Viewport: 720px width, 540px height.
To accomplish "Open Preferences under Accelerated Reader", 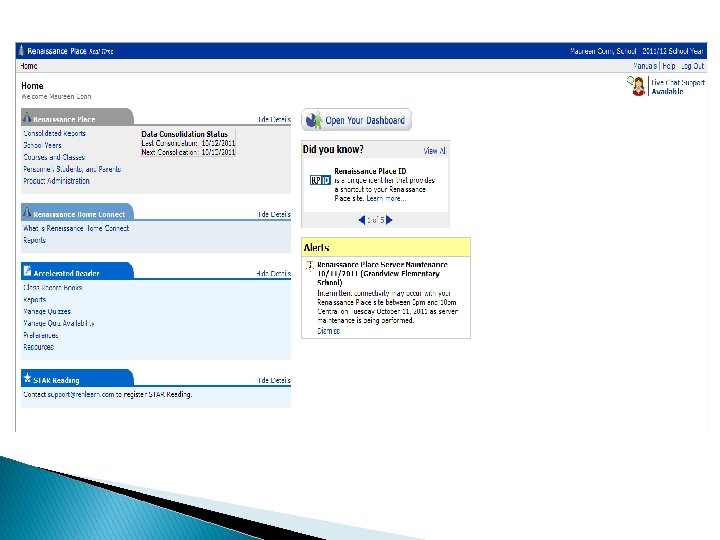I will point(40,335).
